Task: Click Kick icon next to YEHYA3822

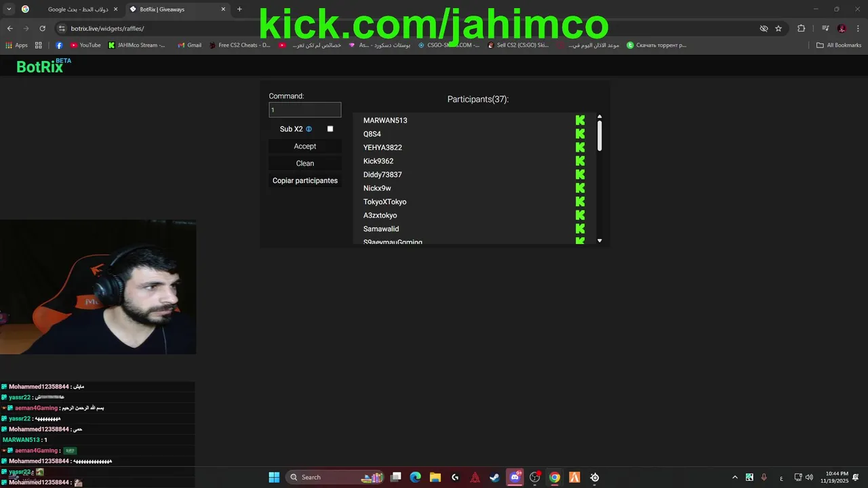Action: point(580,148)
